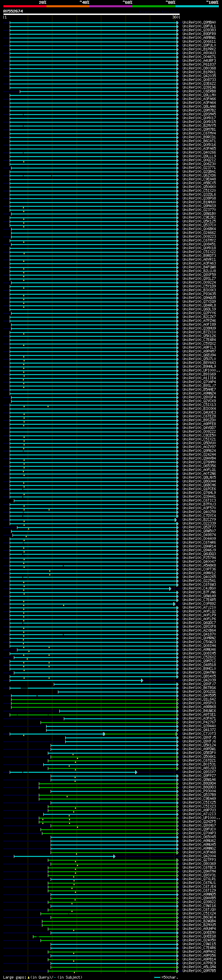This screenshot has width=222, height=980.
Task: Select hit label UniRef100_Q5K124
Action: tap(199, 745)
